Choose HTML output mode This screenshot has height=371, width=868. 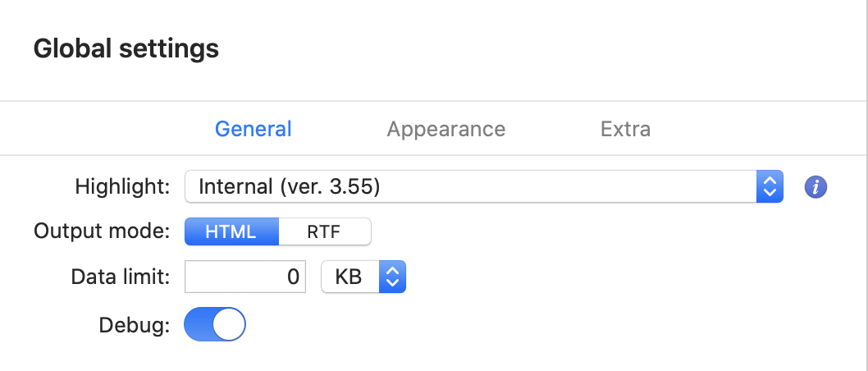(232, 232)
